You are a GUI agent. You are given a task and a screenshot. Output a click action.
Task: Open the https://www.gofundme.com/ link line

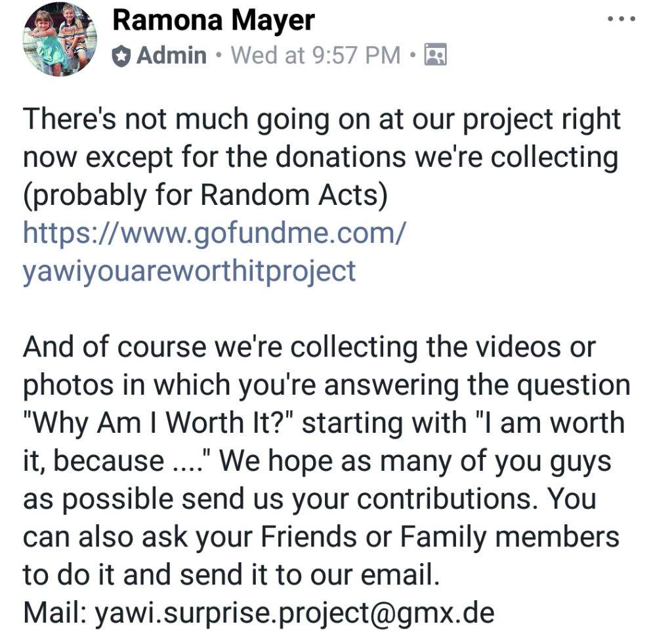pos(214,234)
